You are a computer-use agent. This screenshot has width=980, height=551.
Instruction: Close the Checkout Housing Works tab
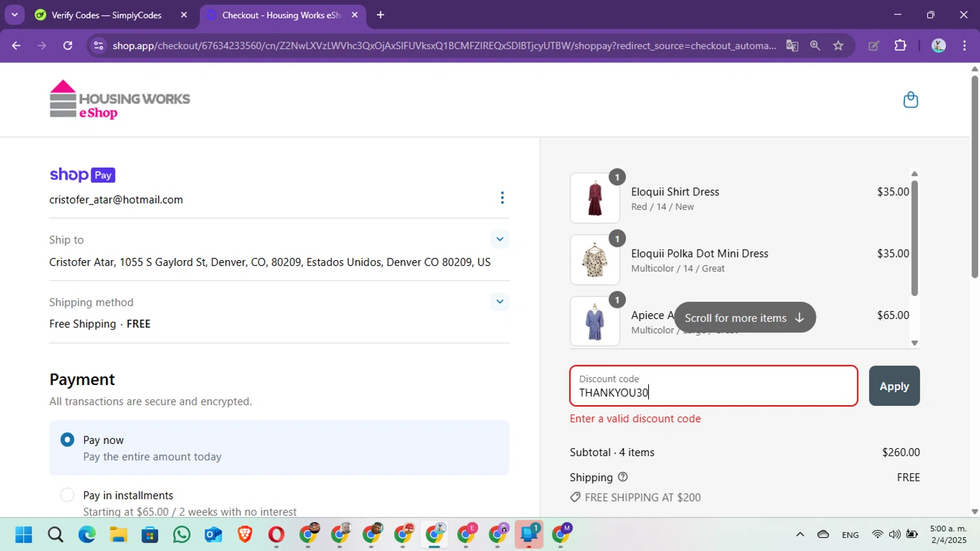355,15
